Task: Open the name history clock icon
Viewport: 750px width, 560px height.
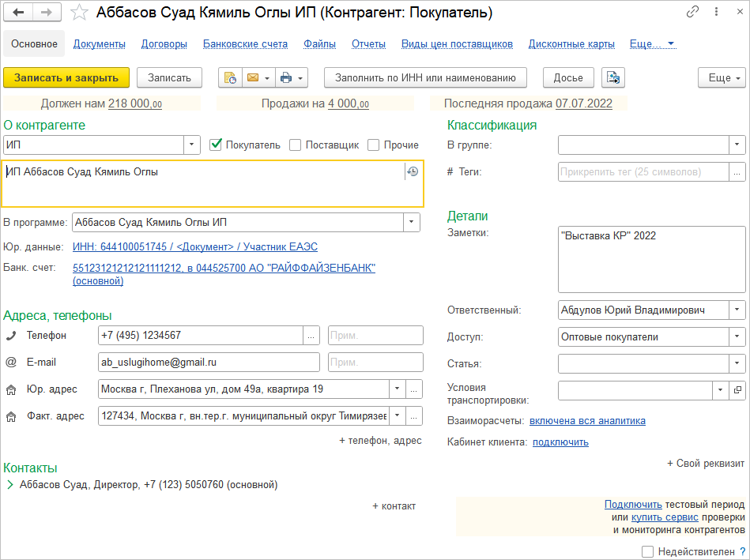Action: (x=413, y=171)
